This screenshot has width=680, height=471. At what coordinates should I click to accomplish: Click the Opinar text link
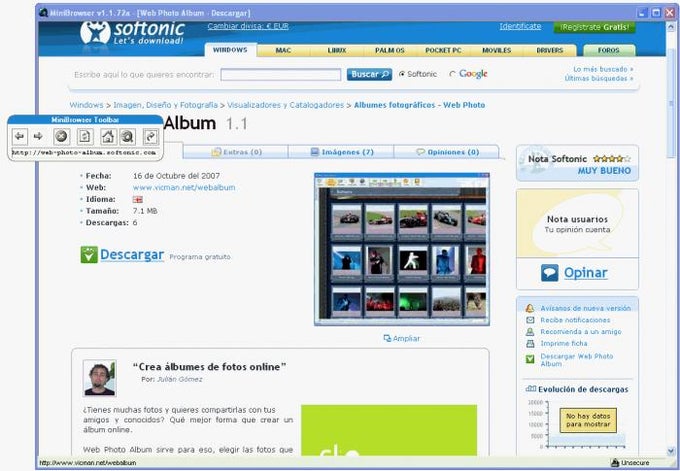click(585, 273)
